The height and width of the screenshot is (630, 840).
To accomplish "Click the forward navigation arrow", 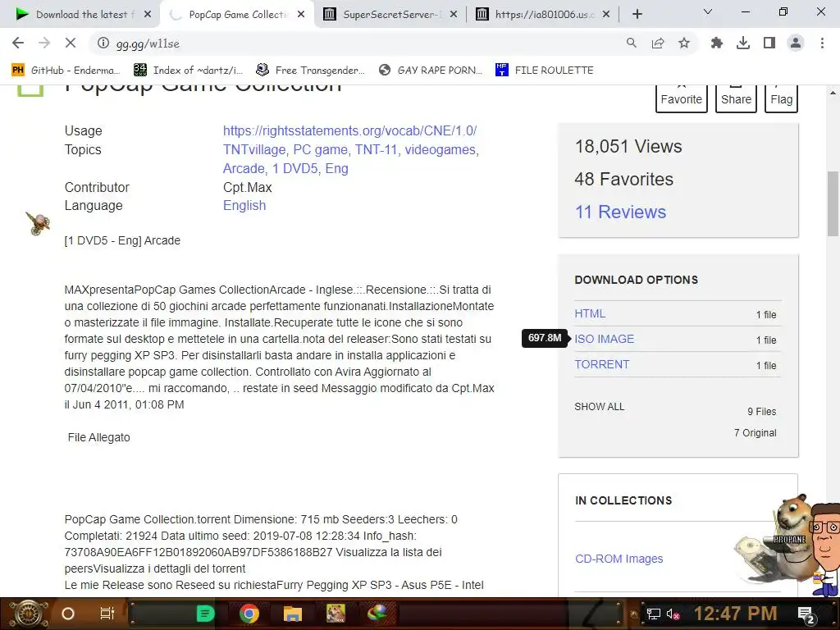I will (44, 43).
